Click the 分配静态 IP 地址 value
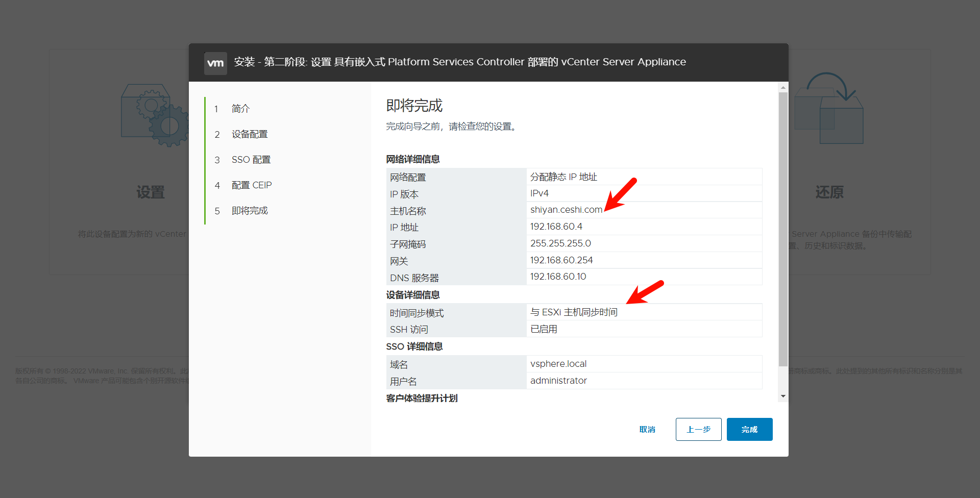This screenshot has width=980, height=498. pyautogui.click(x=563, y=177)
